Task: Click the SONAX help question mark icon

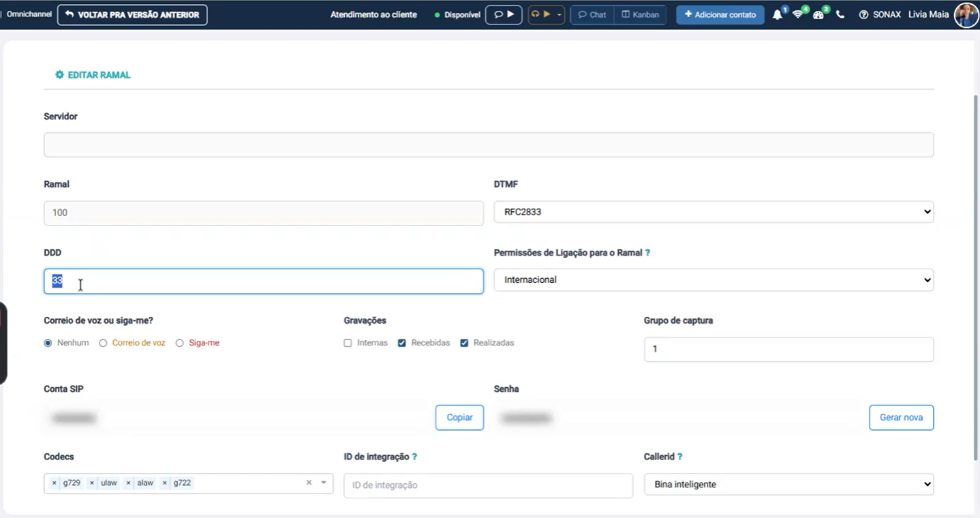Action: (863, 14)
